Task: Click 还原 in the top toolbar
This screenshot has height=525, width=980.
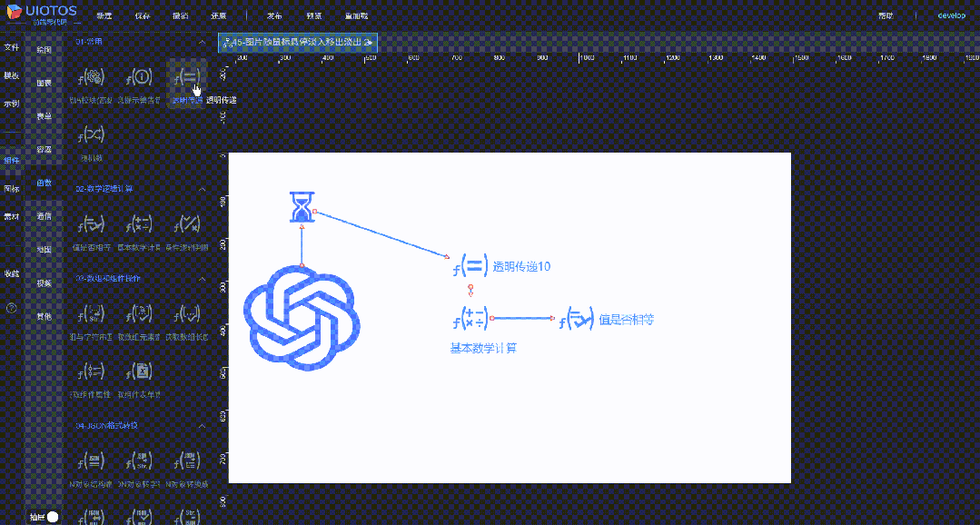Action: point(219,15)
